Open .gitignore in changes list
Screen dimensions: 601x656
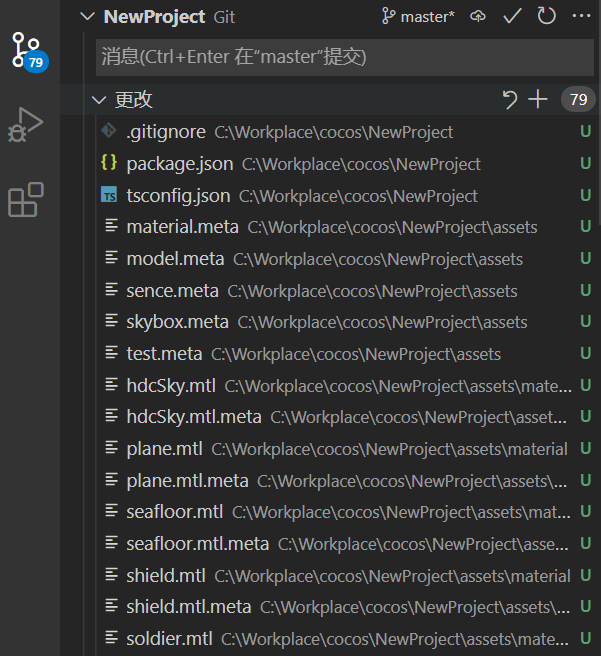coord(347,132)
